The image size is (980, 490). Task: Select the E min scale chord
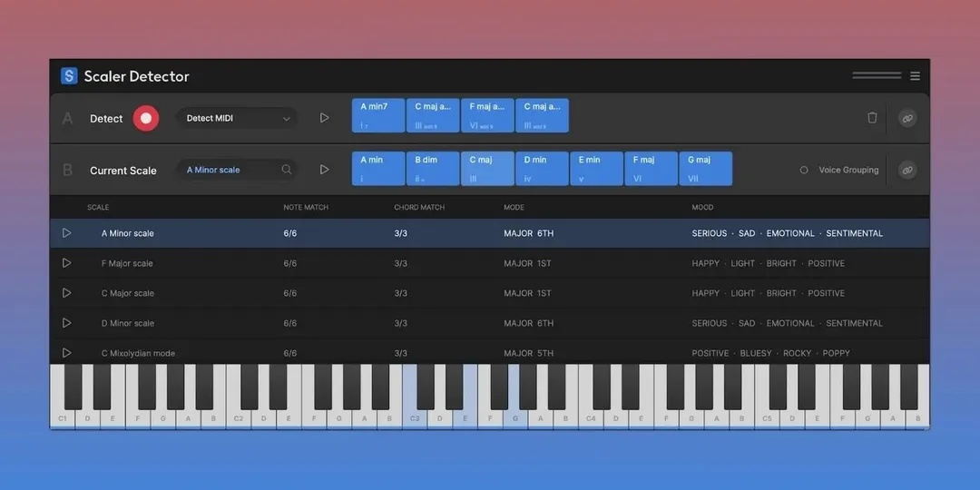[597, 169]
